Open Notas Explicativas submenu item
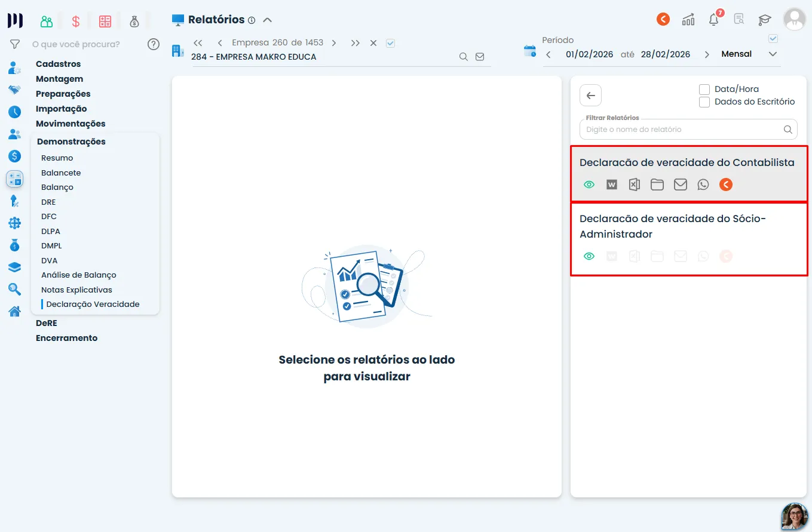 (76, 290)
